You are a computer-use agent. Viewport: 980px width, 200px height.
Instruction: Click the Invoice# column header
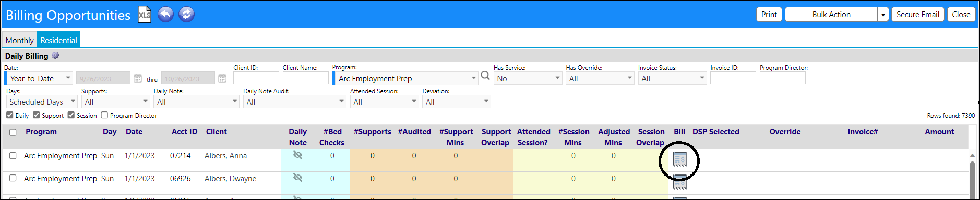click(x=863, y=132)
